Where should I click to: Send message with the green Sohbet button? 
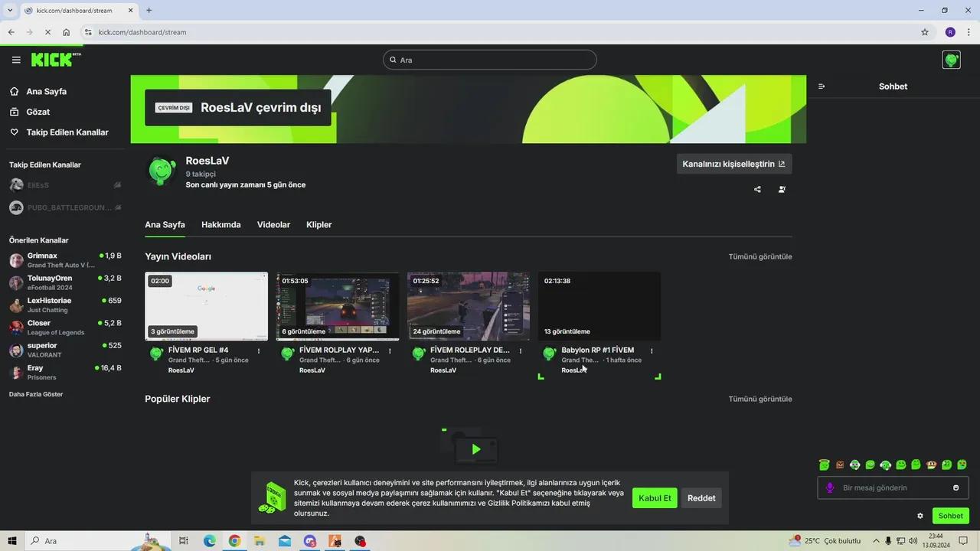tap(950, 516)
